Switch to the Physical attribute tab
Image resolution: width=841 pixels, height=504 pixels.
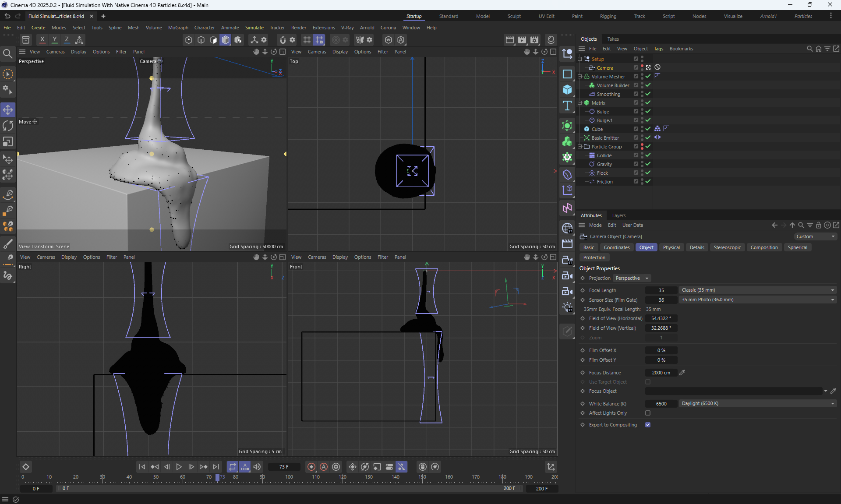671,247
